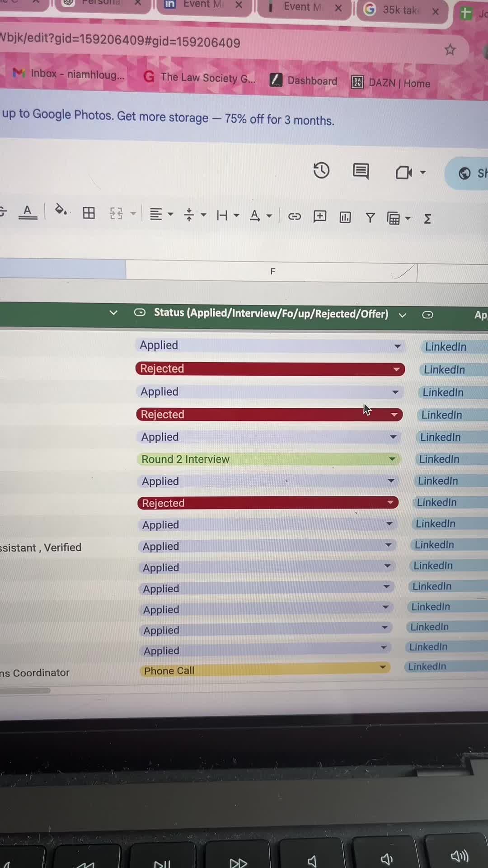Screen dimensions: 488x868
Task: Click the address bar URL
Action: click(120, 41)
